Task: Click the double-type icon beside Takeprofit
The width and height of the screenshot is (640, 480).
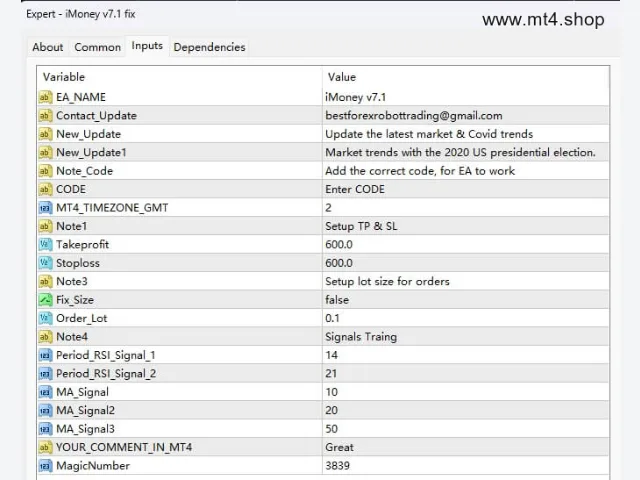Action: (45, 244)
